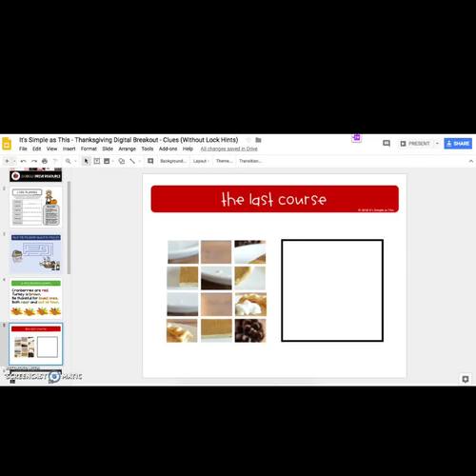Select the shape tool icon
The image size is (476, 476).
tap(122, 161)
